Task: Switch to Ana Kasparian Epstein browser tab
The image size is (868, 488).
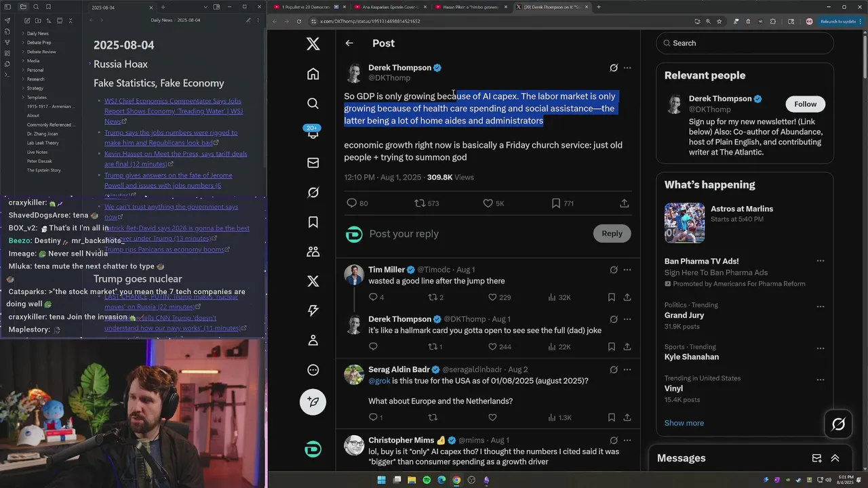Action: 390,7
